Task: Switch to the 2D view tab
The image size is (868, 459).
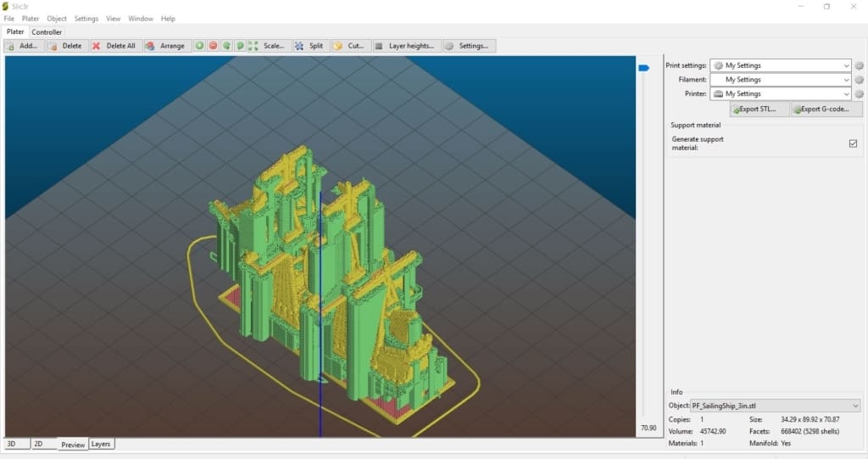Action: 44,444
